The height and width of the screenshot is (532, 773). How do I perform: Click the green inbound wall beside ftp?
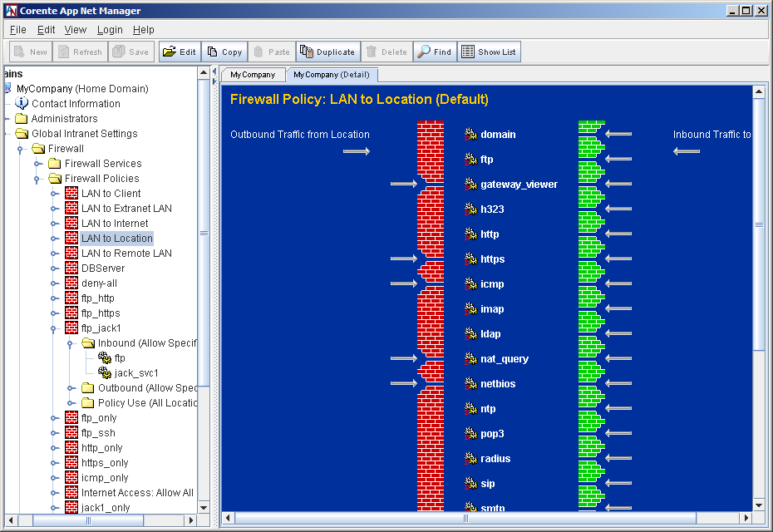coord(591,159)
